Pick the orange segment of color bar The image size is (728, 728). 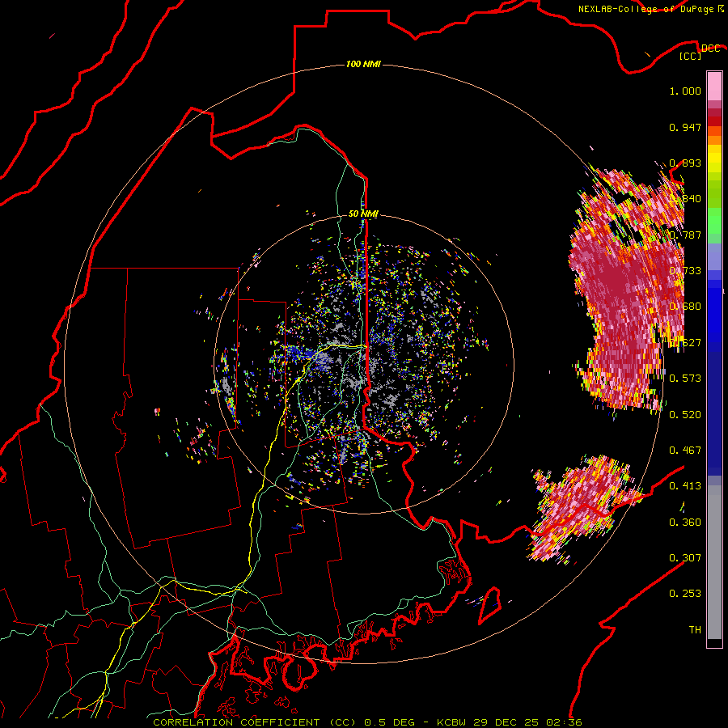point(714,140)
